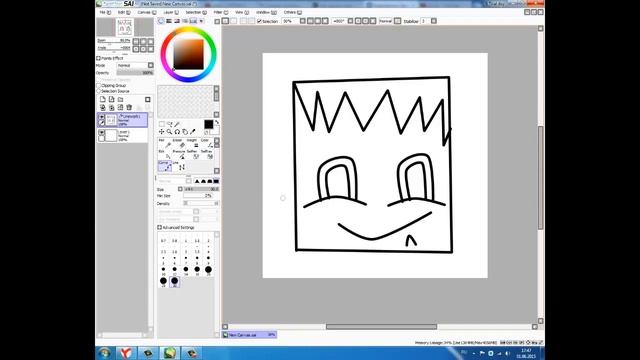Enable the Clipping Group checkbox
The height and width of the screenshot is (360, 640).
pos(99,85)
